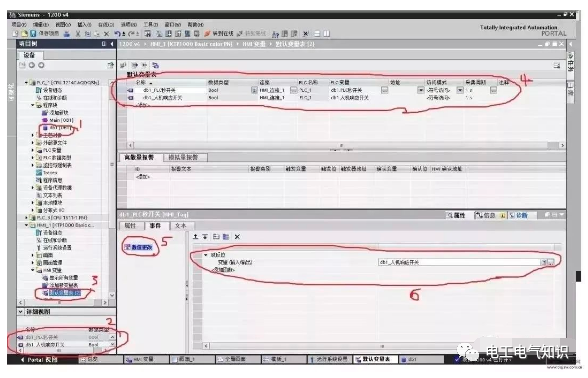Open the 视图(V) menu
Screen dimensions: 588x378
(x=63, y=24)
